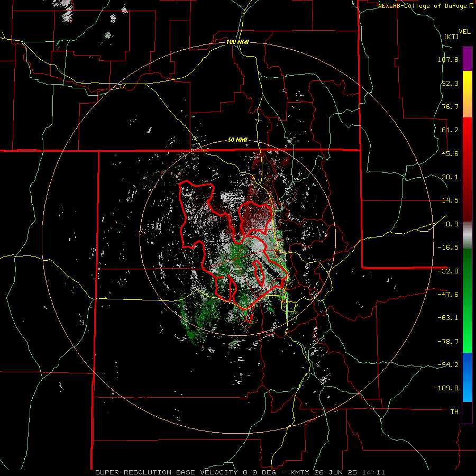The width and height of the screenshot is (476, 476).
Task: Click the -0.9 velocity scale value
Action: pos(450,224)
